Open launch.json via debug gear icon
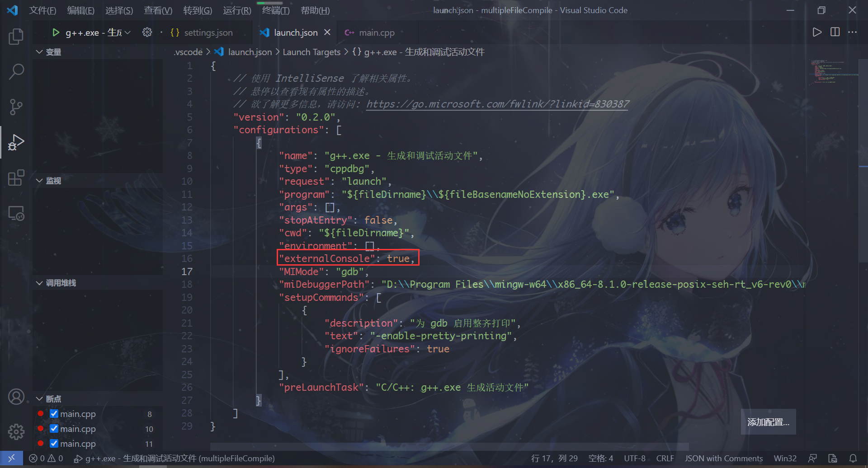The image size is (868, 468). coord(147,33)
